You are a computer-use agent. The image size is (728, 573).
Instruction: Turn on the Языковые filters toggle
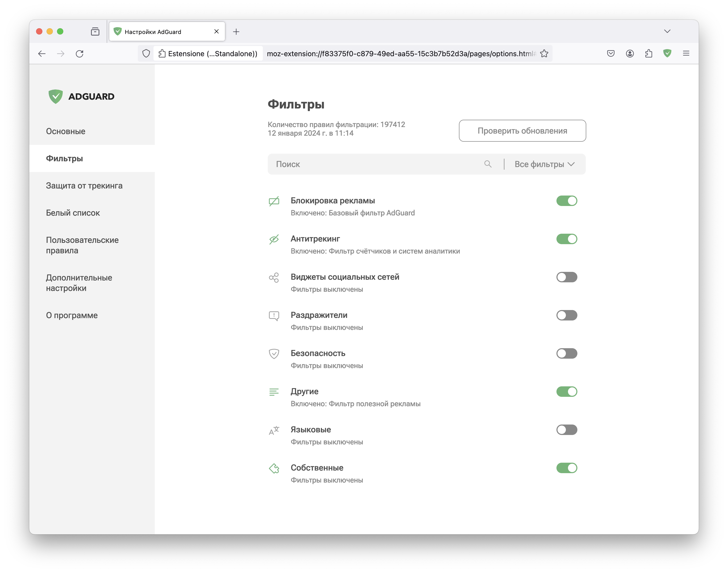pyautogui.click(x=567, y=429)
